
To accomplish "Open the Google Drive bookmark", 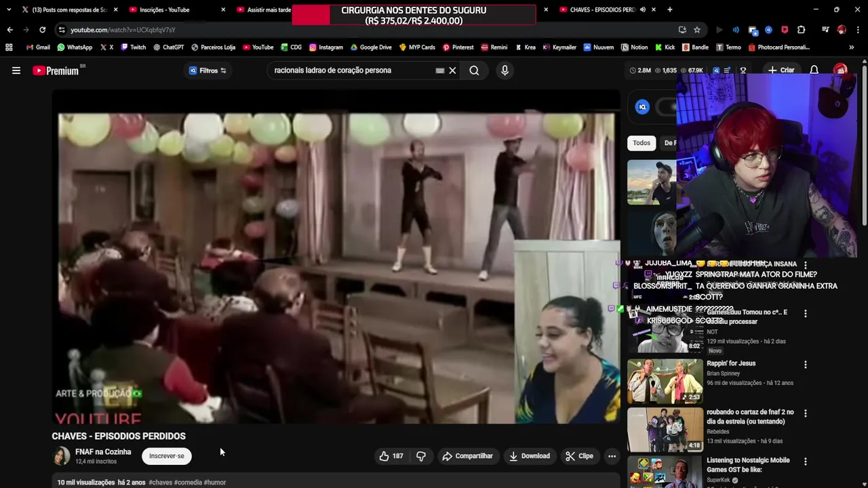I will (x=371, y=47).
